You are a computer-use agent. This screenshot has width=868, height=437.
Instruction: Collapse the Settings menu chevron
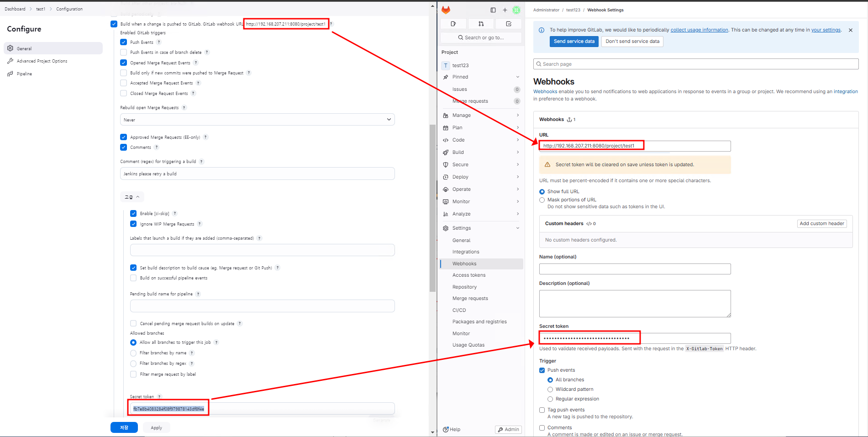click(518, 228)
